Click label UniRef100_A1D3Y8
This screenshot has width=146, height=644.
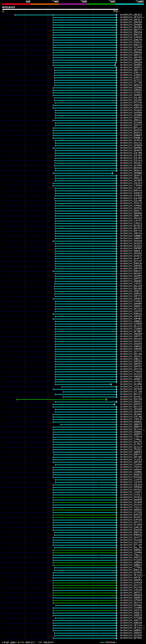131,610
